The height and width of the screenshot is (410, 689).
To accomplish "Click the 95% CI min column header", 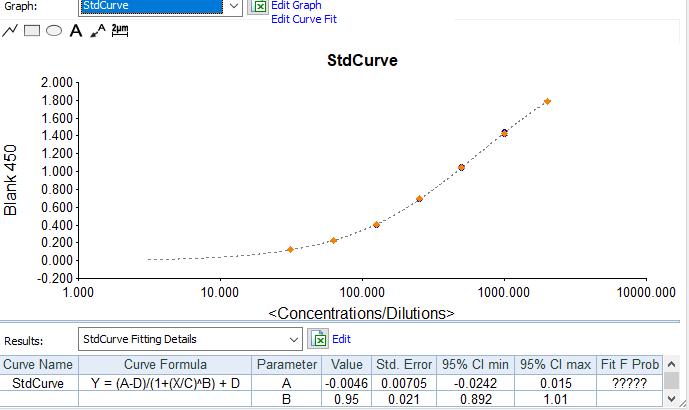I will coord(475,365).
